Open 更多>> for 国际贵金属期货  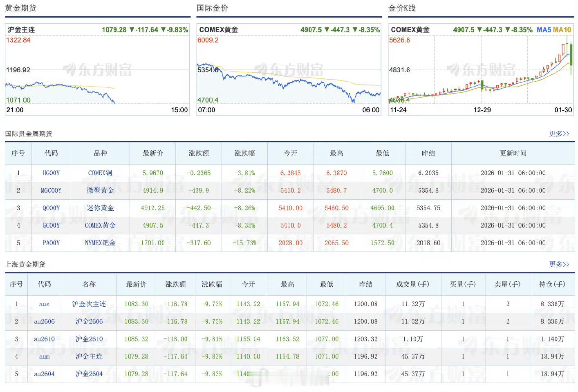559,134
